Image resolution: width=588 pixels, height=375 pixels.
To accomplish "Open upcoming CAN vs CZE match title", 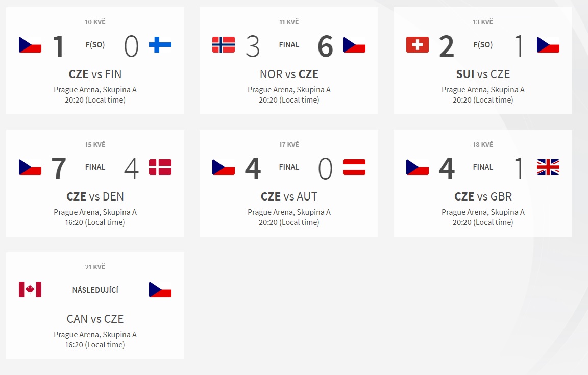I will pos(95,319).
